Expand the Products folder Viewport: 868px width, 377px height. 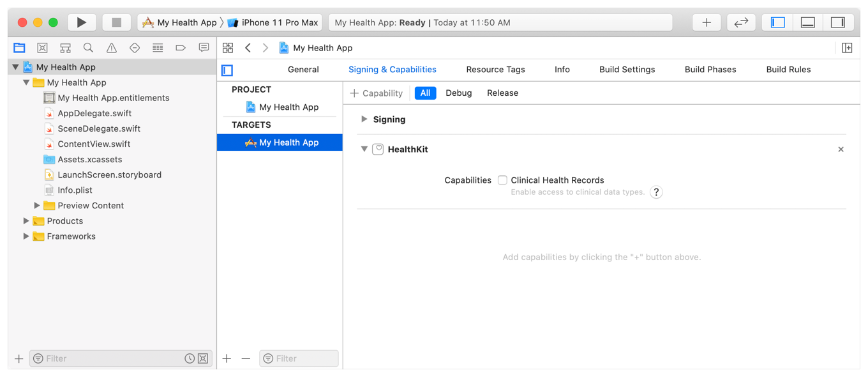[x=26, y=221]
